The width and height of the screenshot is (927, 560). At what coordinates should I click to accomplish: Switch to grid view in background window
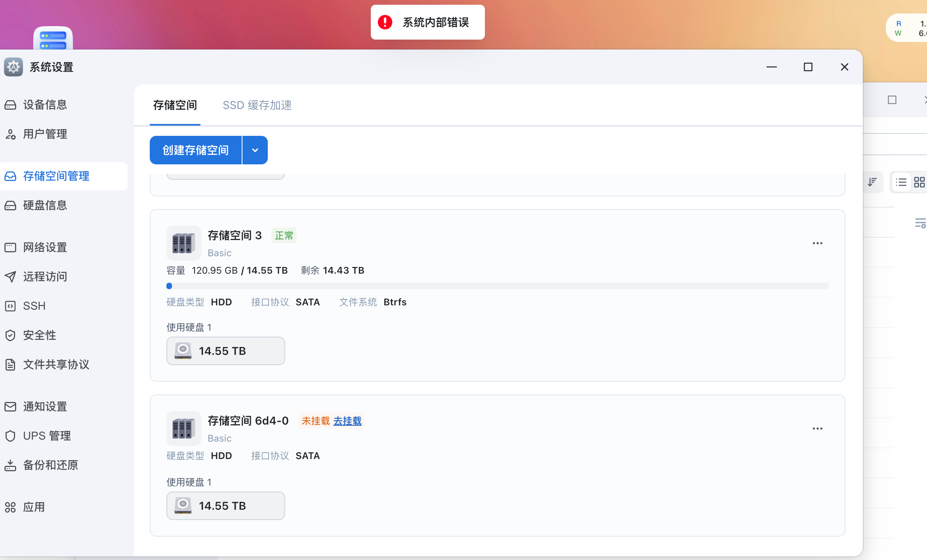point(919,182)
